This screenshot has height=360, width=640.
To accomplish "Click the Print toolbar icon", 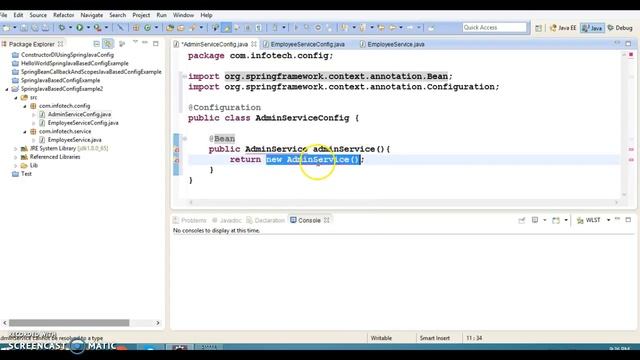I will 45,28.
